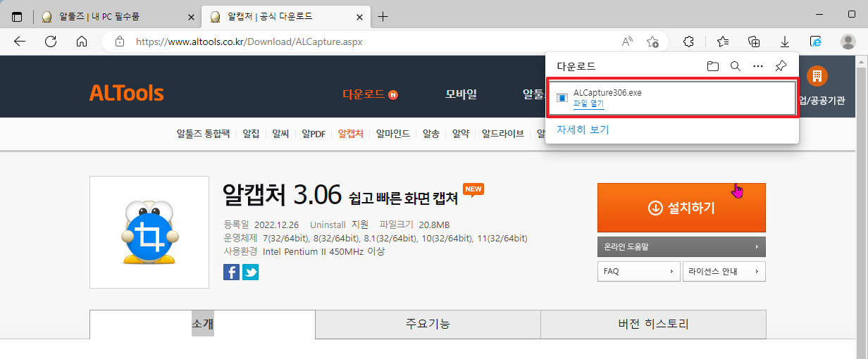Go to 알송 product page

pos(430,133)
